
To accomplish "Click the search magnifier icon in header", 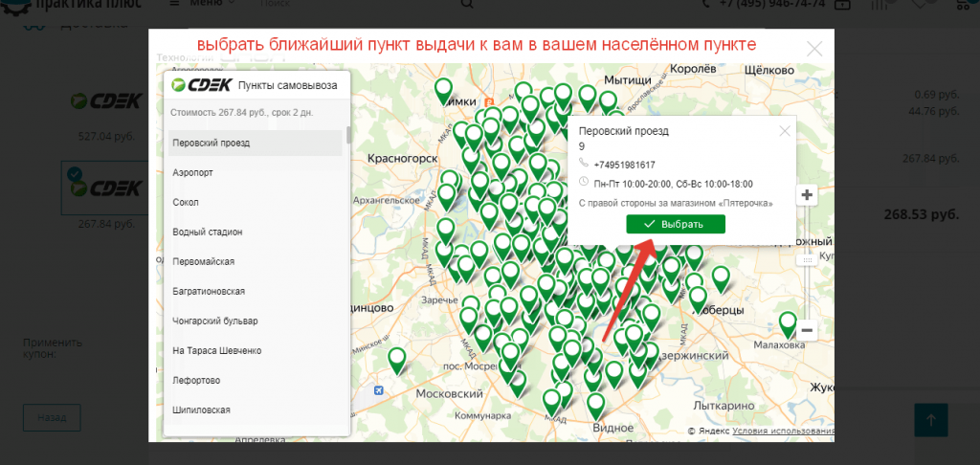I will tap(467, 4).
